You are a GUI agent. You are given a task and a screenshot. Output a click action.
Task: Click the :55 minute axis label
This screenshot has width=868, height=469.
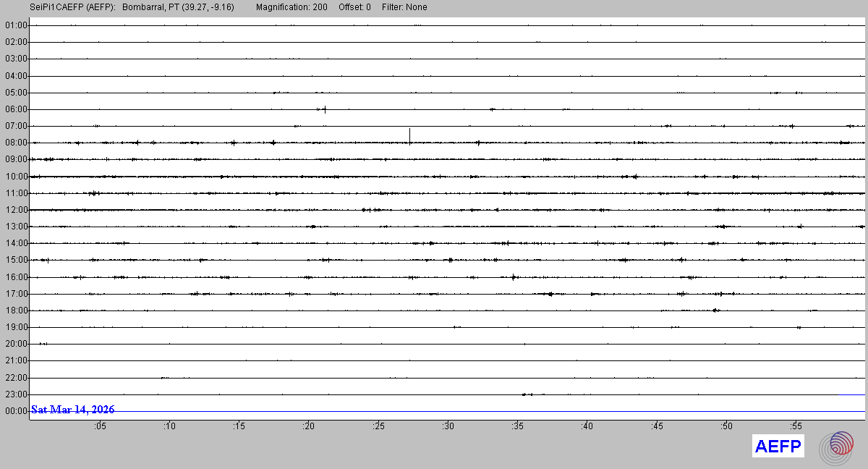pos(796,426)
